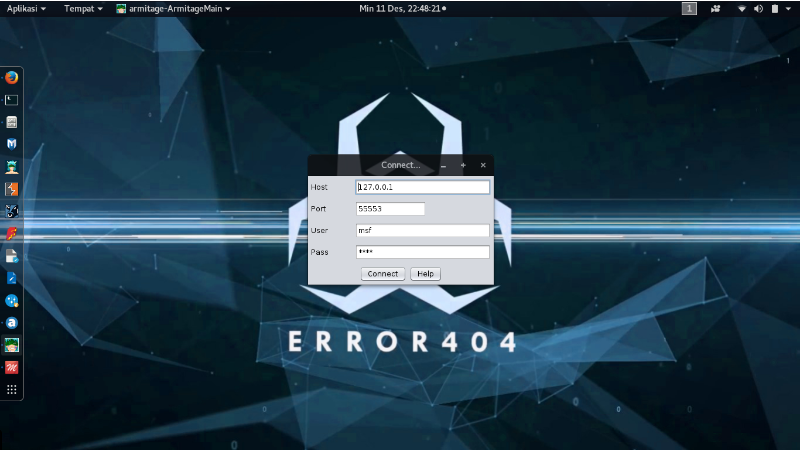Image resolution: width=800 pixels, height=450 pixels.
Task: Open the Tempat menu
Action: click(83, 9)
